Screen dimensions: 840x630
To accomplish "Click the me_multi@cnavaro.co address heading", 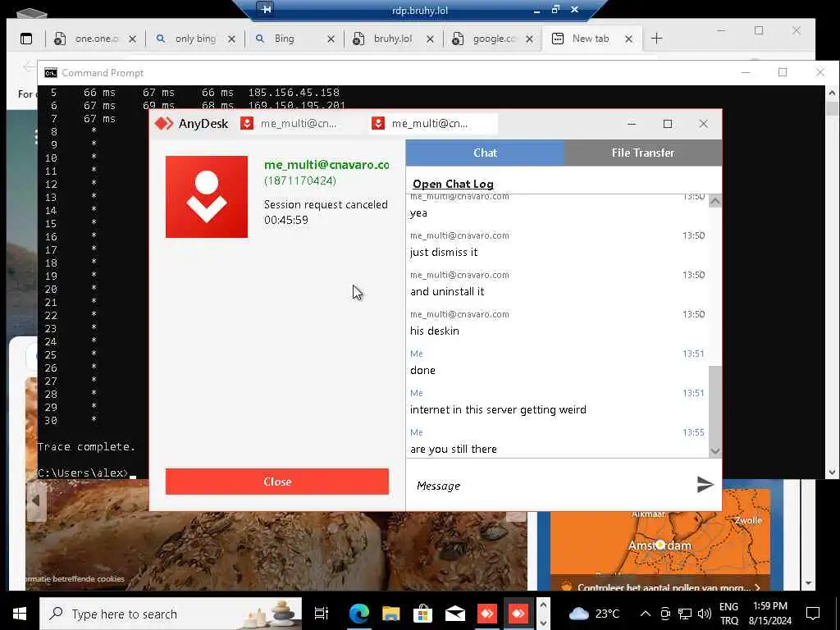I will coord(326,164).
